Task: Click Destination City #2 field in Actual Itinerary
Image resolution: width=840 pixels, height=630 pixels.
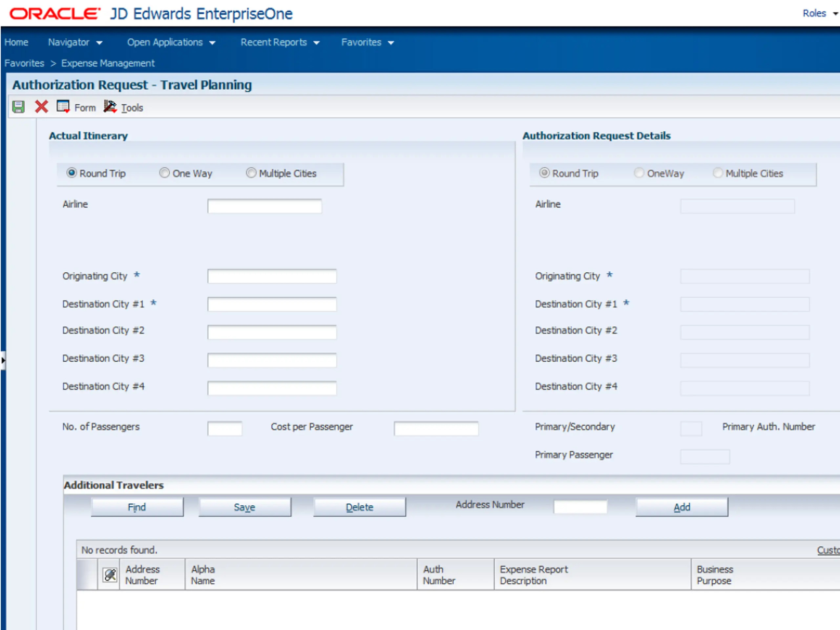Action: tap(272, 332)
